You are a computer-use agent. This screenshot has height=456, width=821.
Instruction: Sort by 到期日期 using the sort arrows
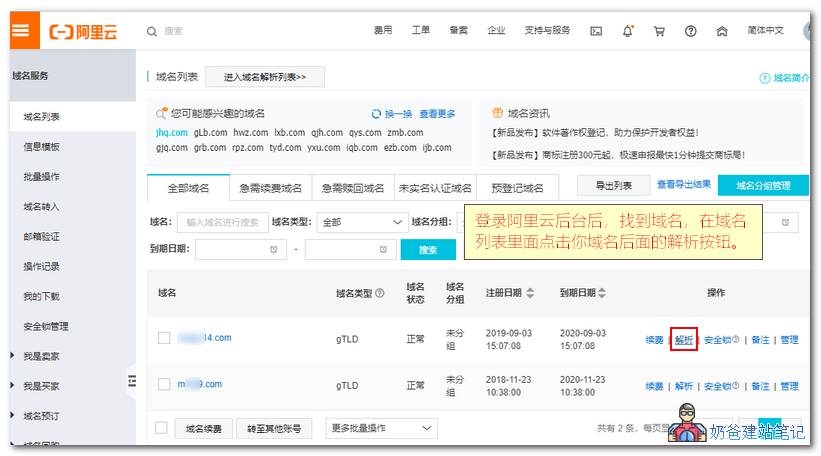click(602, 293)
